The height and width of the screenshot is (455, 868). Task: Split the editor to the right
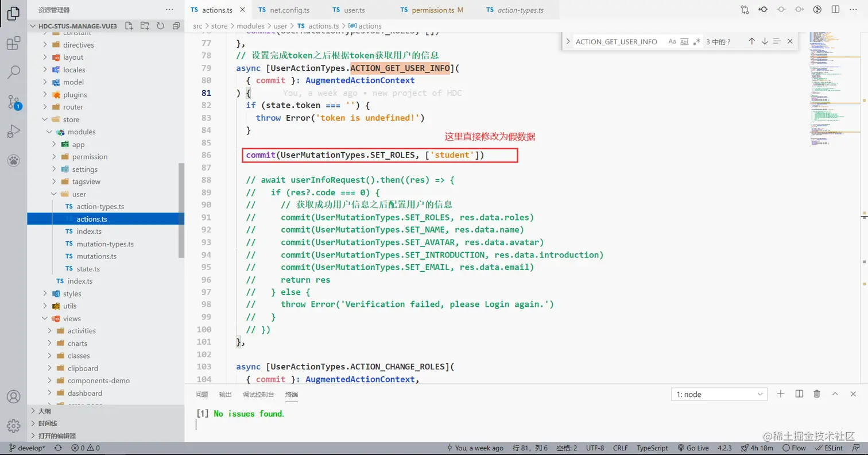point(836,10)
